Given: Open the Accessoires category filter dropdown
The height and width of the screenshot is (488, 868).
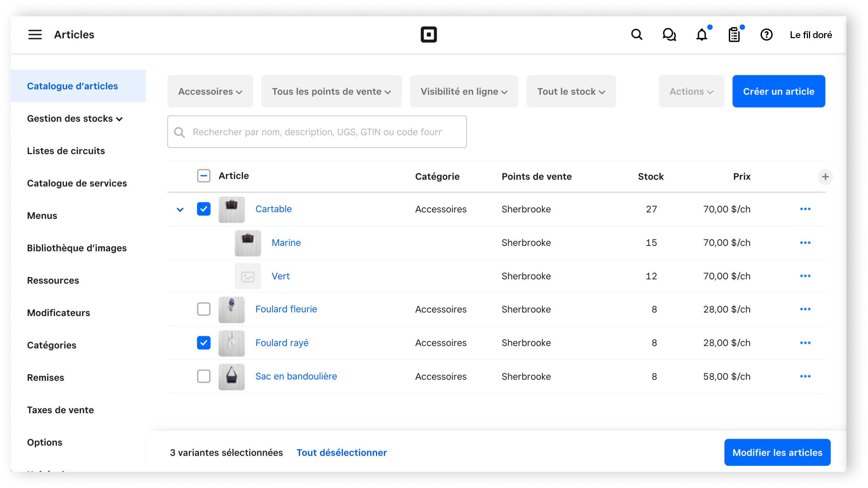Looking at the screenshot, I should click(x=210, y=91).
